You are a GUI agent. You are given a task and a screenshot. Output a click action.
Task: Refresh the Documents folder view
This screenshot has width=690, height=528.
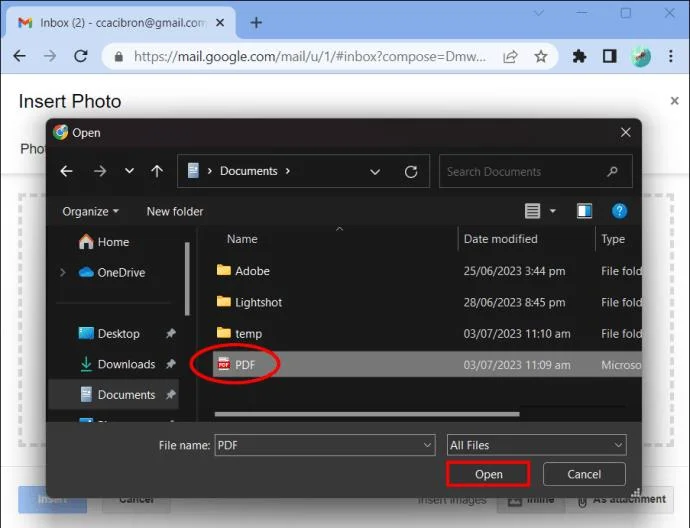click(411, 172)
